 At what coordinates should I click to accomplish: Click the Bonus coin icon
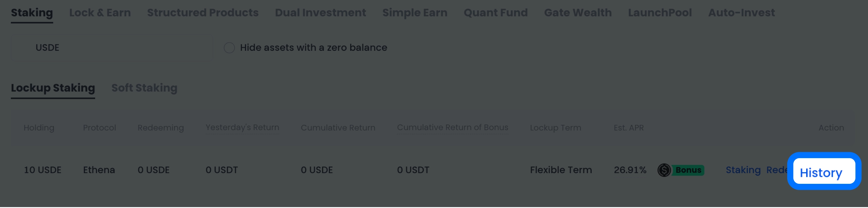tap(664, 170)
